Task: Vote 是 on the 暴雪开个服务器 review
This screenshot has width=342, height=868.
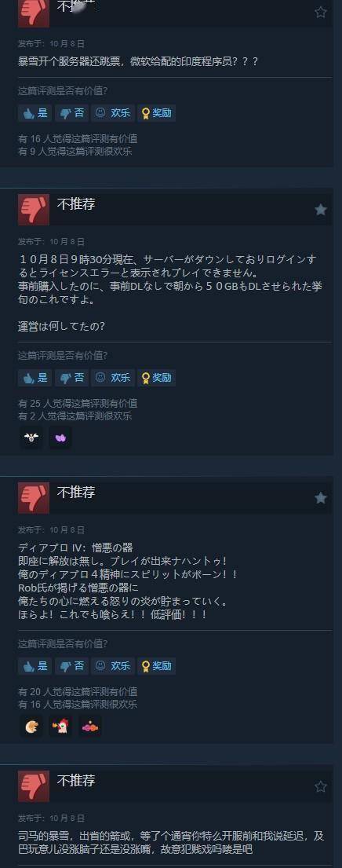Action: [x=35, y=113]
